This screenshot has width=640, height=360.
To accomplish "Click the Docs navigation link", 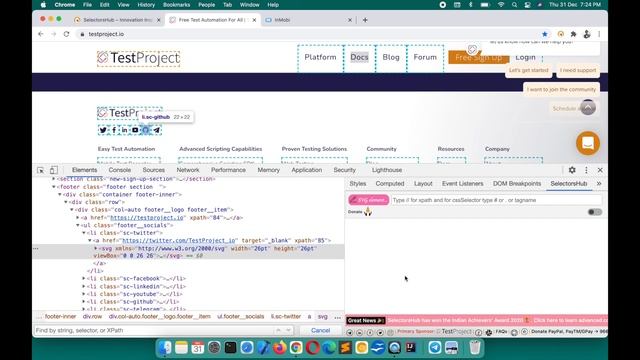I will coord(359,58).
